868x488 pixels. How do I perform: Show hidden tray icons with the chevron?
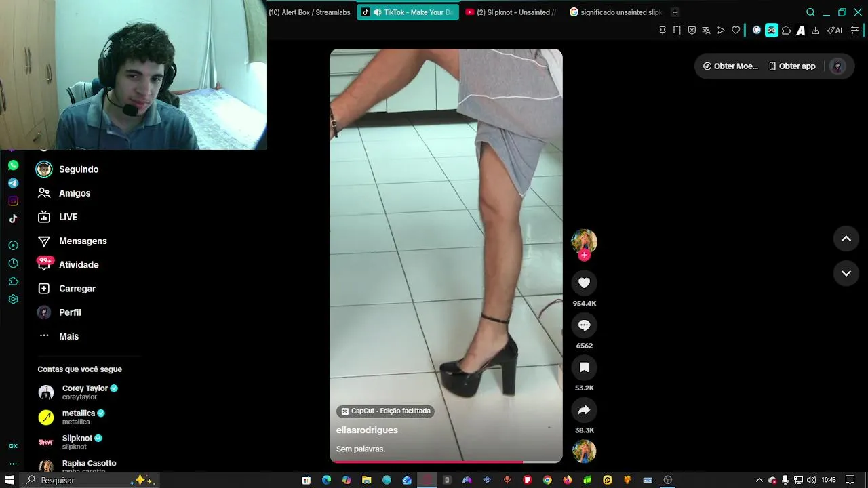coord(759,480)
